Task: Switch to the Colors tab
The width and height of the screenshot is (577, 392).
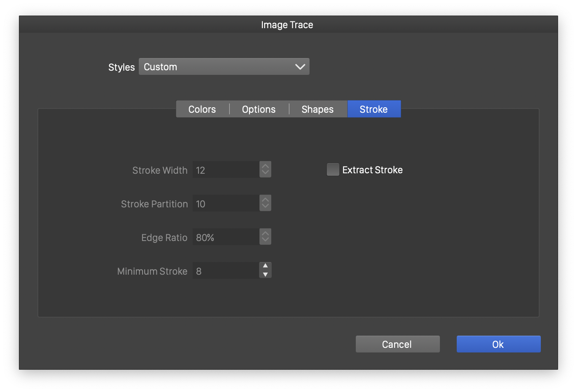Action: 202,109
